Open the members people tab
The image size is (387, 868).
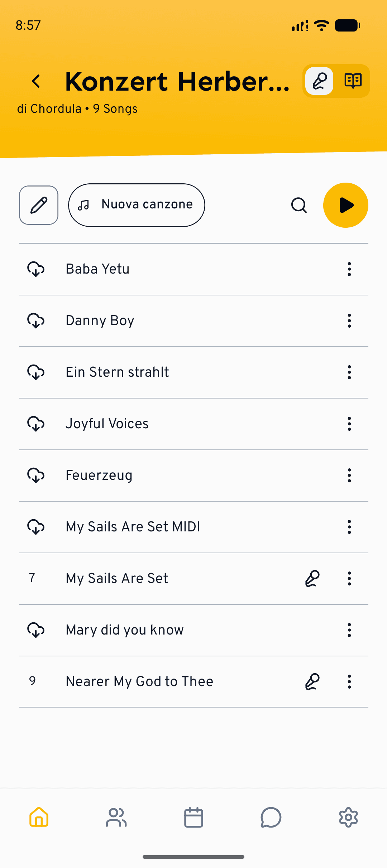point(116,817)
